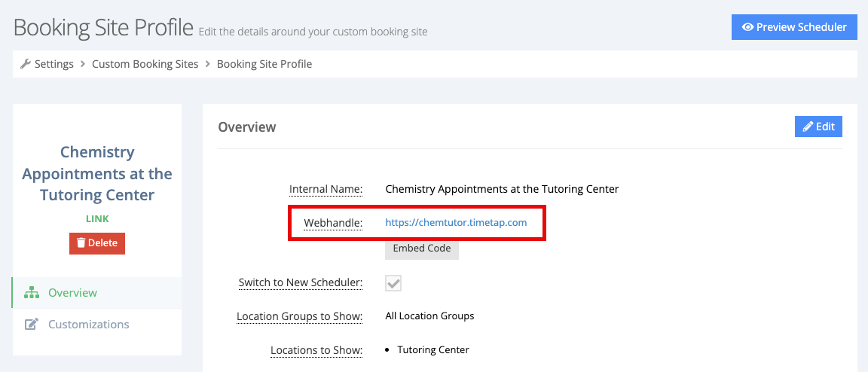Click the wrench icon beside Settings breadcrumb
The image size is (868, 372).
(25, 64)
